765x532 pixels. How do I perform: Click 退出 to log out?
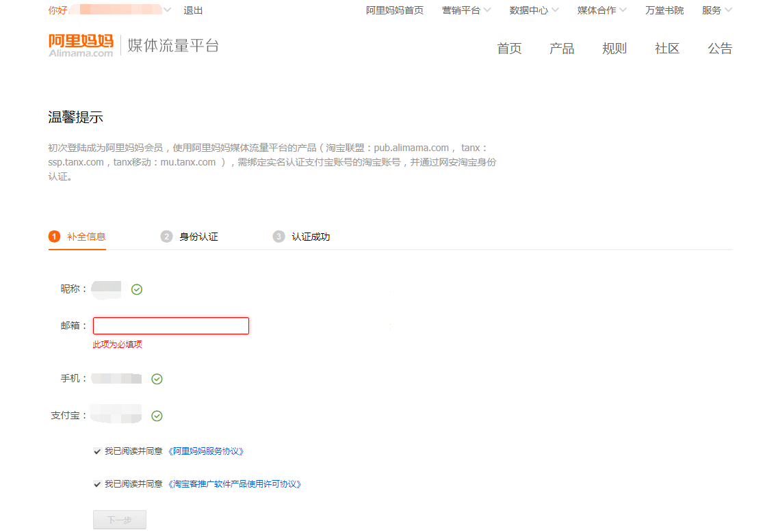pos(193,10)
